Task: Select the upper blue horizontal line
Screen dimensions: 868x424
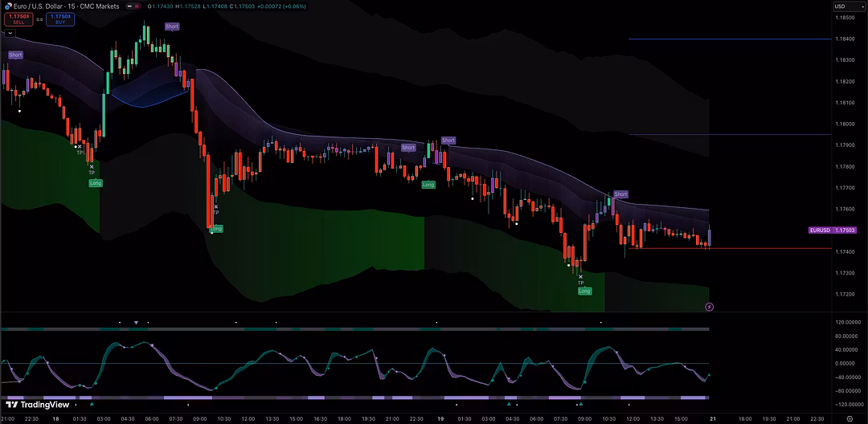Action: pyautogui.click(x=723, y=39)
